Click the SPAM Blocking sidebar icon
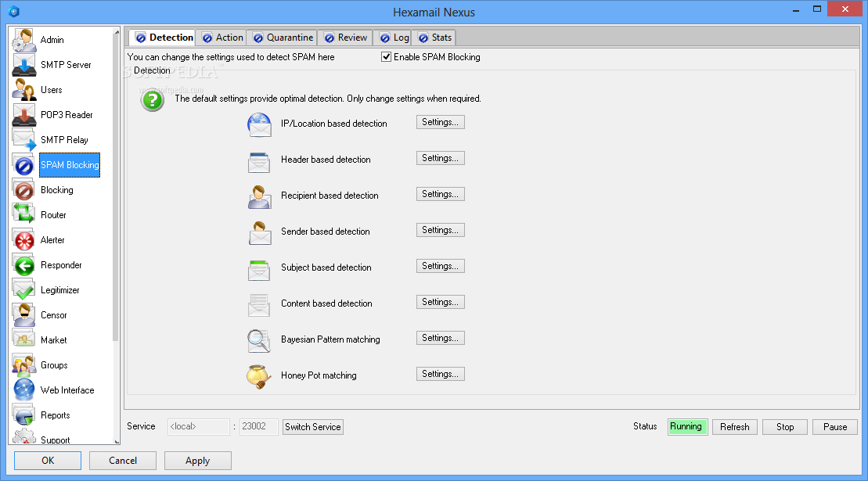This screenshot has width=868, height=481. [x=24, y=165]
